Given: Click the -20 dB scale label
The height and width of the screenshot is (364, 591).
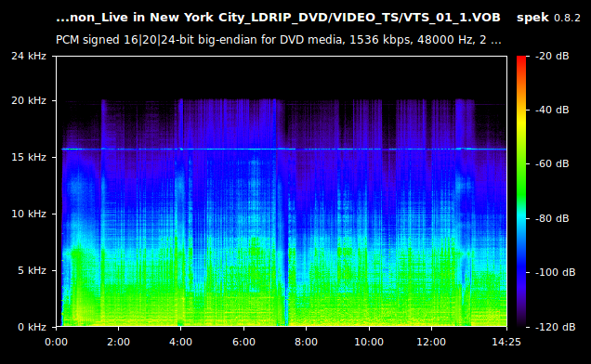Looking at the screenshot, I should (x=552, y=56).
